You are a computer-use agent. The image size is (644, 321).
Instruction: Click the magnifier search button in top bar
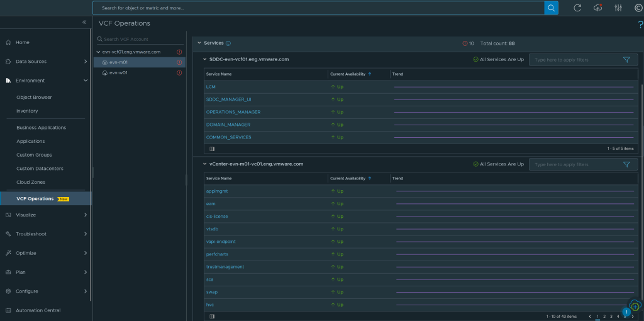click(x=551, y=8)
